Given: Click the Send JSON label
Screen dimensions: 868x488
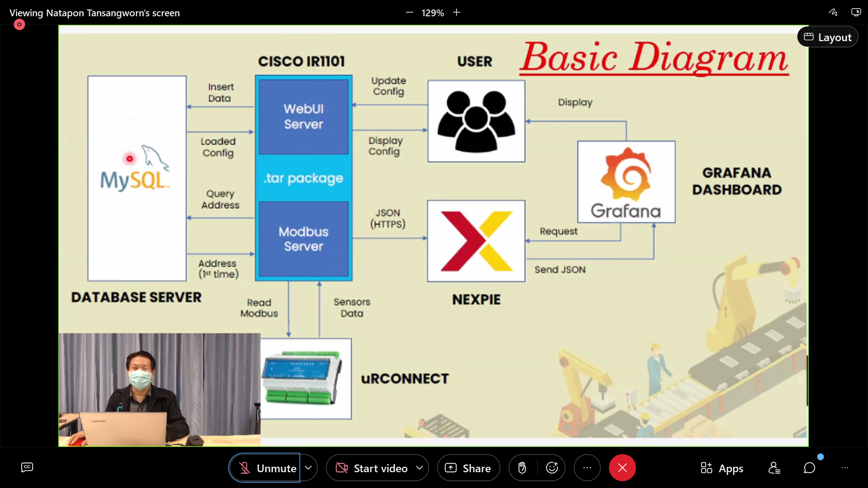Looking at the screenshot, I should pos(560,270).
